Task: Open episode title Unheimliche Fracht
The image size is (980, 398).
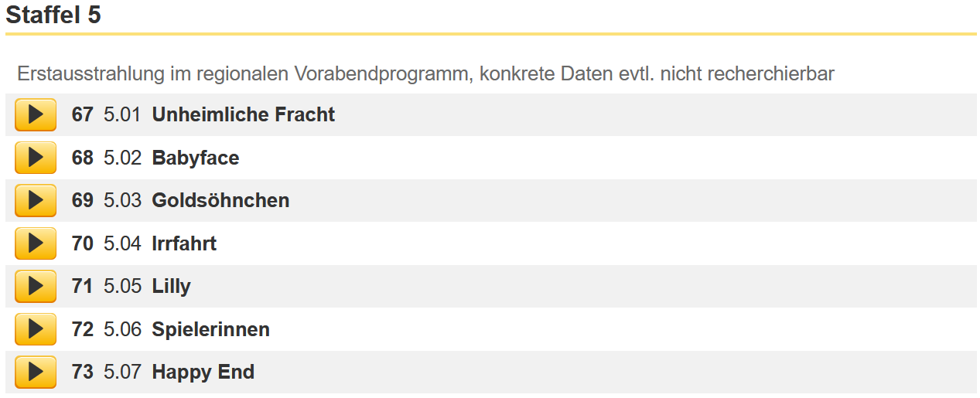Action: [244, 115]
